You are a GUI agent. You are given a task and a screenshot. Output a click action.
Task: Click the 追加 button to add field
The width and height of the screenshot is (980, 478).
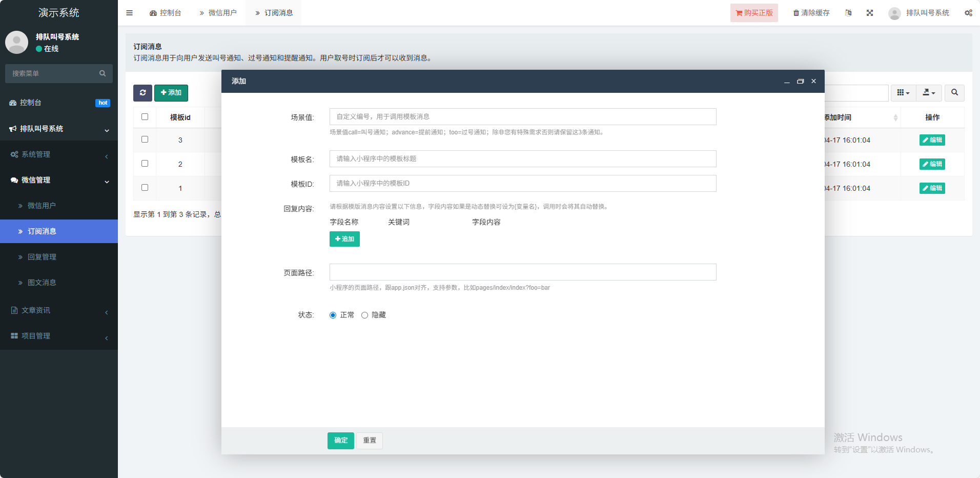coord(344,239)
